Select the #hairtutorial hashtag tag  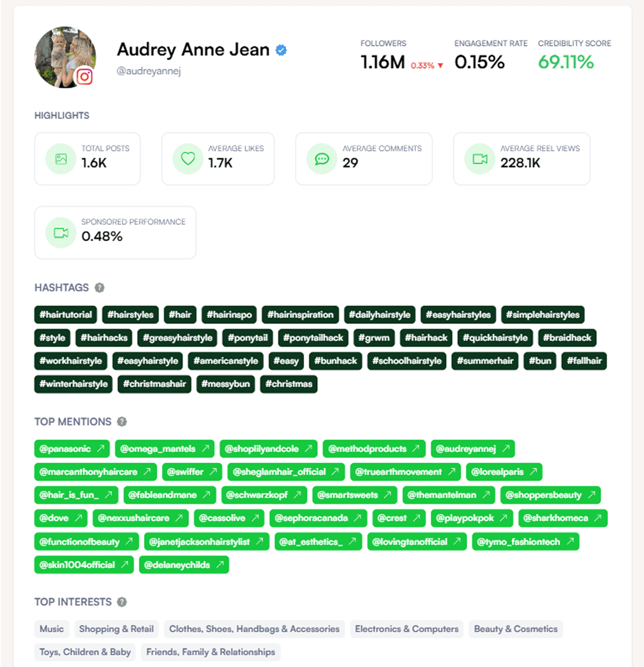66,315
